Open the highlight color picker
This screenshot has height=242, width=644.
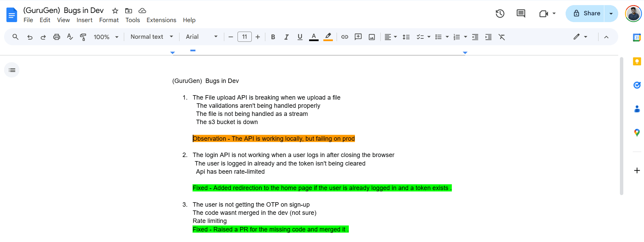coord(328,37)
